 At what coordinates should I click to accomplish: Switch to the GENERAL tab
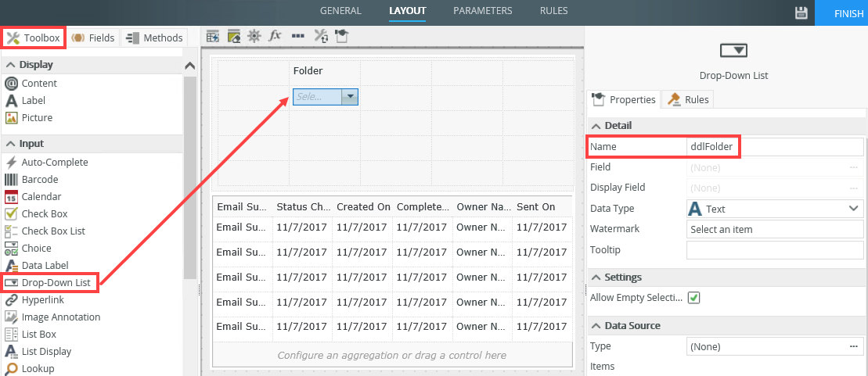click(x=340, y=10)
